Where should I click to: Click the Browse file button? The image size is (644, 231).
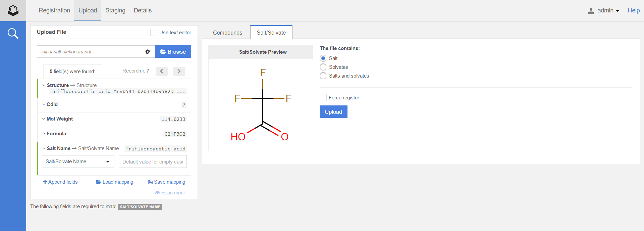pos(173,52)
